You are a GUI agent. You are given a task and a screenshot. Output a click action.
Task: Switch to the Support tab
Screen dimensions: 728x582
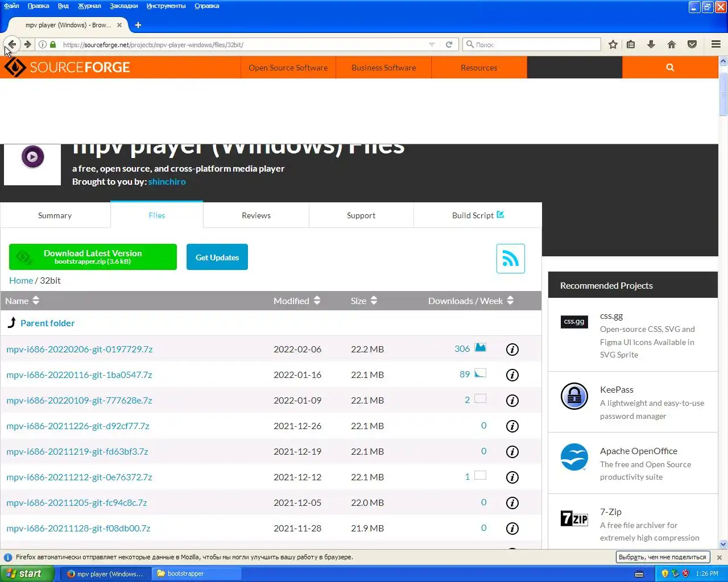361,215
